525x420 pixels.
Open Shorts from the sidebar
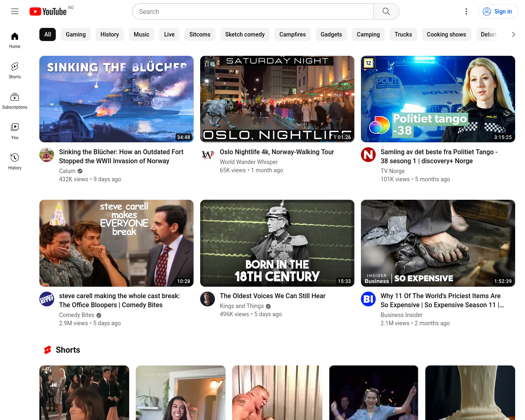click(x=15, y=71)
